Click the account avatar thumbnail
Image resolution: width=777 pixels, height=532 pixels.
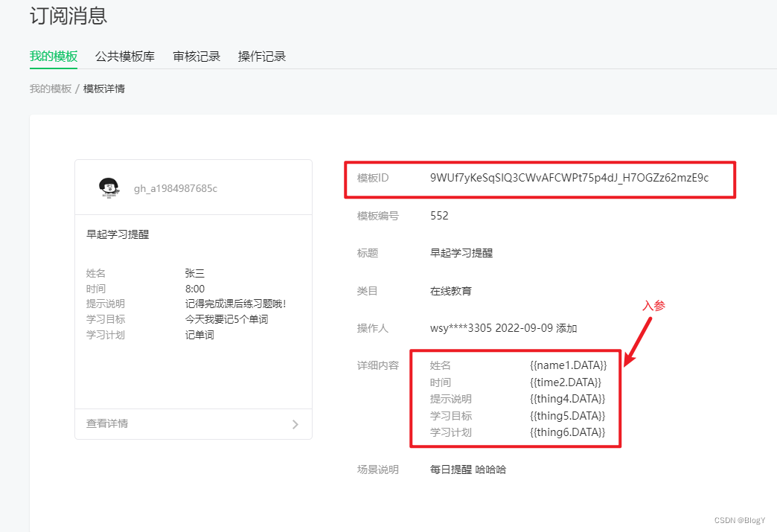(x=109, y=188)
